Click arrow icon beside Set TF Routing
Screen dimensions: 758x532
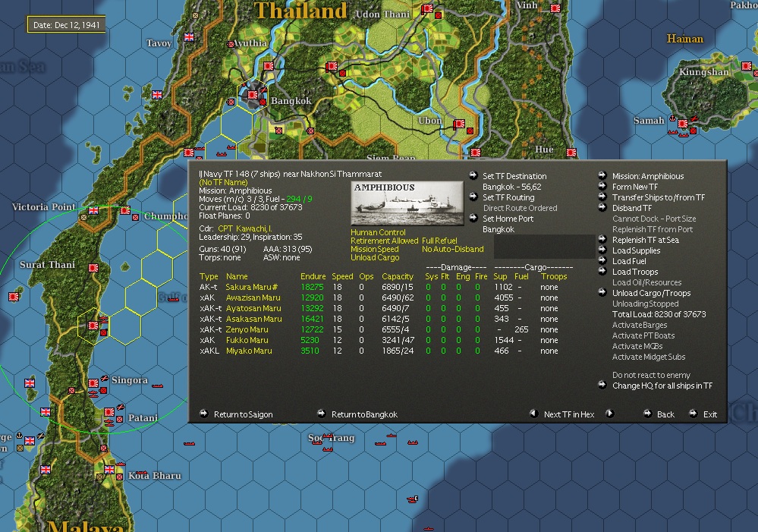pos(473,197)
